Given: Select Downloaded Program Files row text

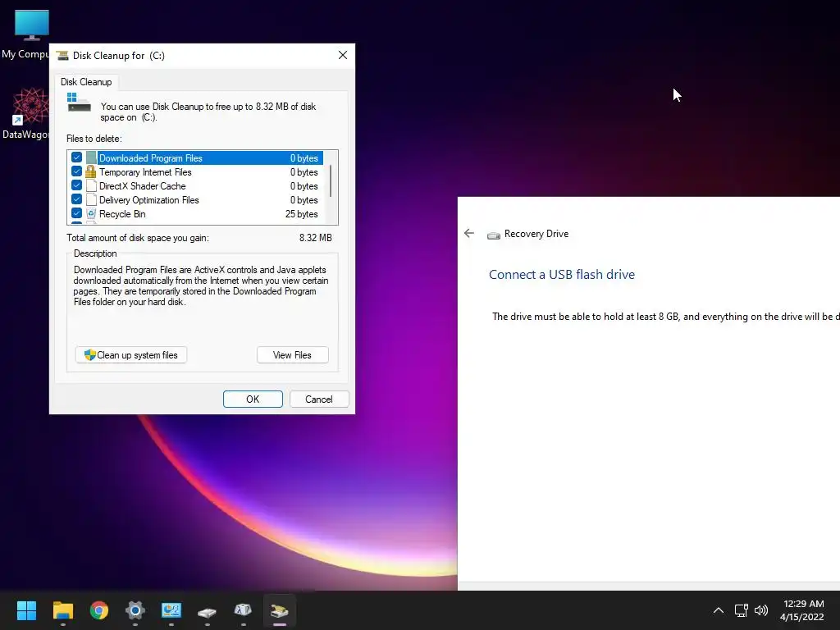Looking at the screenshot, I should pos(151,158).
